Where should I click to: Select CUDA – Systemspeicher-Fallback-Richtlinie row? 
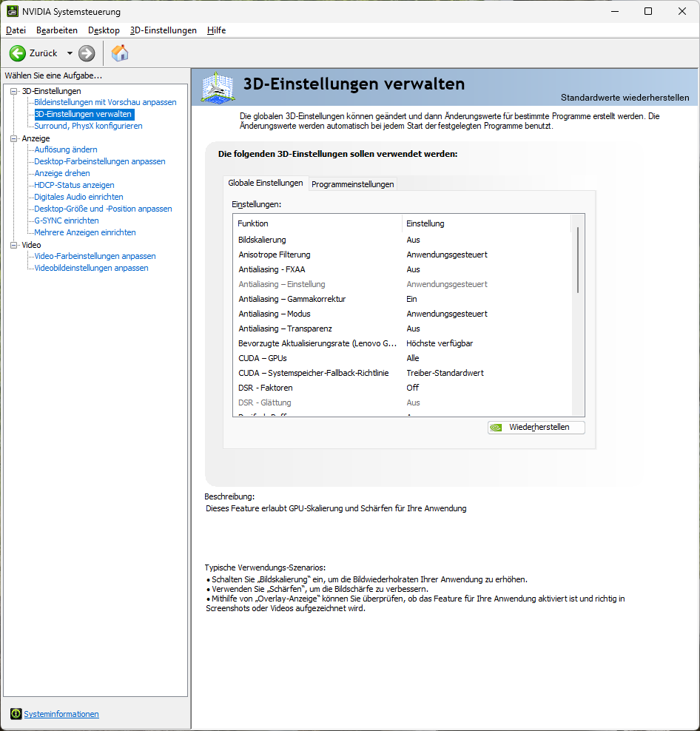pyautogui.click(x=403, y=373)
